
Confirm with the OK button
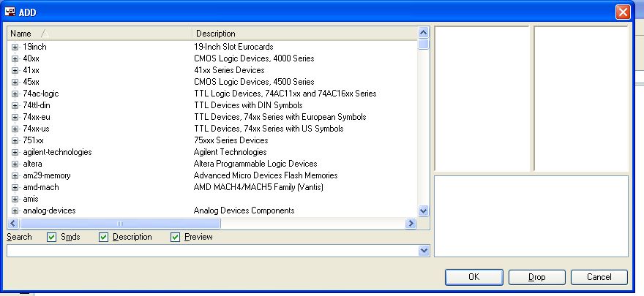point(474,277)
